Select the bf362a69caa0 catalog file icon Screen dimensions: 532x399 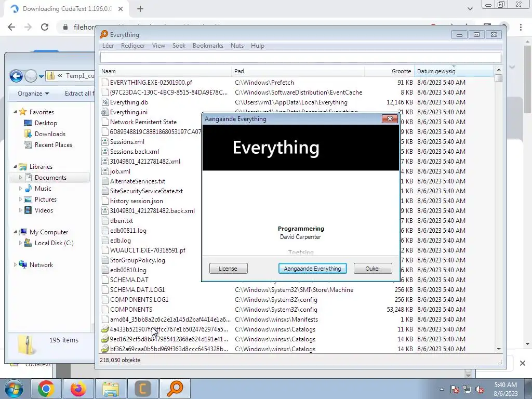105,349
